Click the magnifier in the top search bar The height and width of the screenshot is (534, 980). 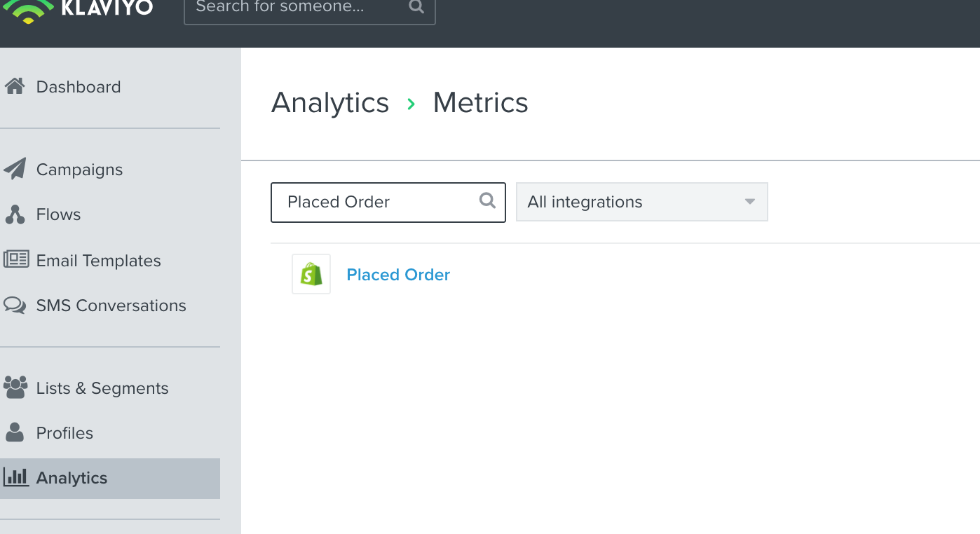tap(416, 7)
